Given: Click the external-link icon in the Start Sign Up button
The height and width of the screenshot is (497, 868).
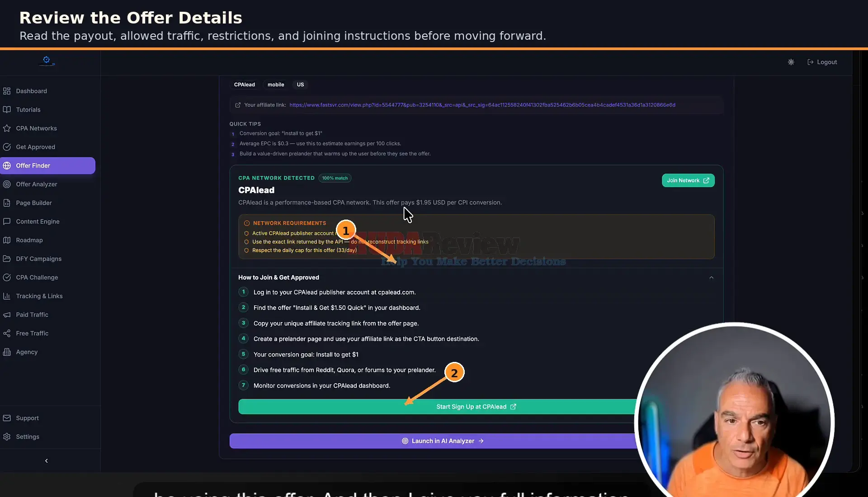Looking at the screenshot, I should 513,407.
